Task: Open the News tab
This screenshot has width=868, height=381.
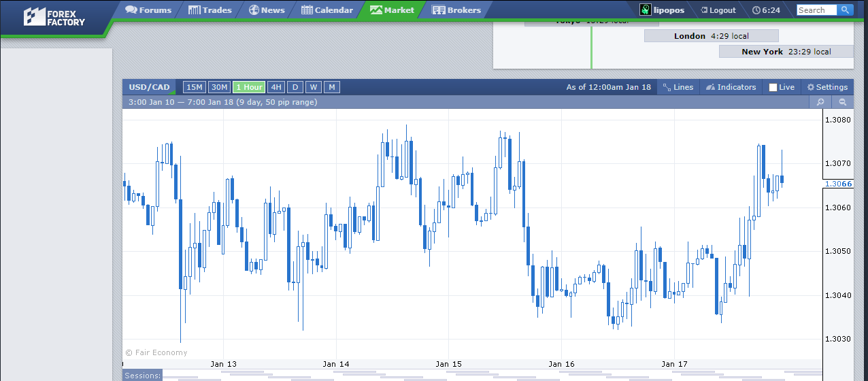Action: pos(266,10)
